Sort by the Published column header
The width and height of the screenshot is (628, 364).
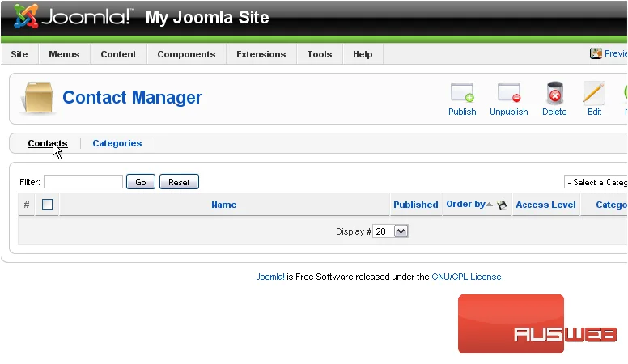click(x=416, y=205)
